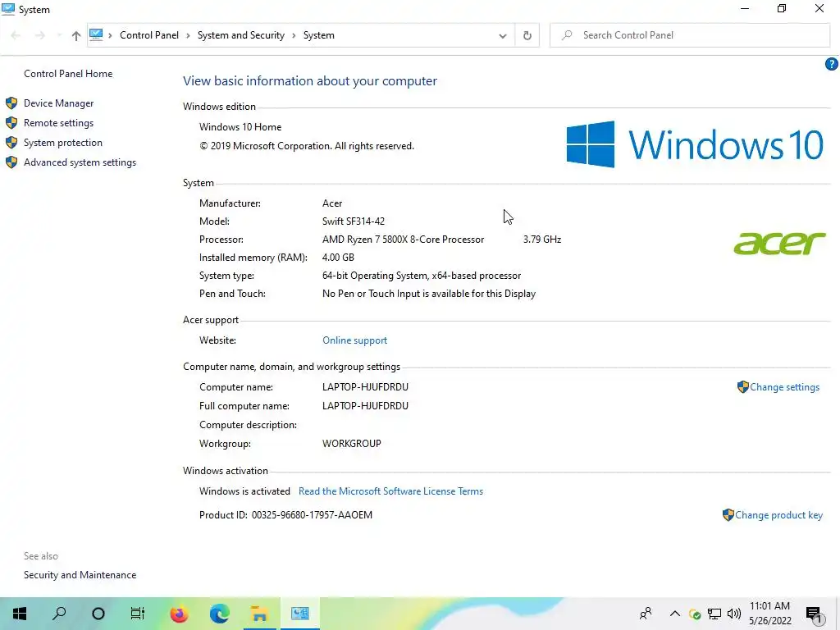Click the System protection shield icon

[x=11, y=143]
